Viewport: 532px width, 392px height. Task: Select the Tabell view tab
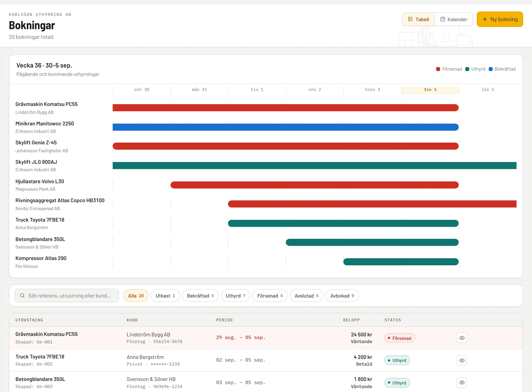coord(418,19)
